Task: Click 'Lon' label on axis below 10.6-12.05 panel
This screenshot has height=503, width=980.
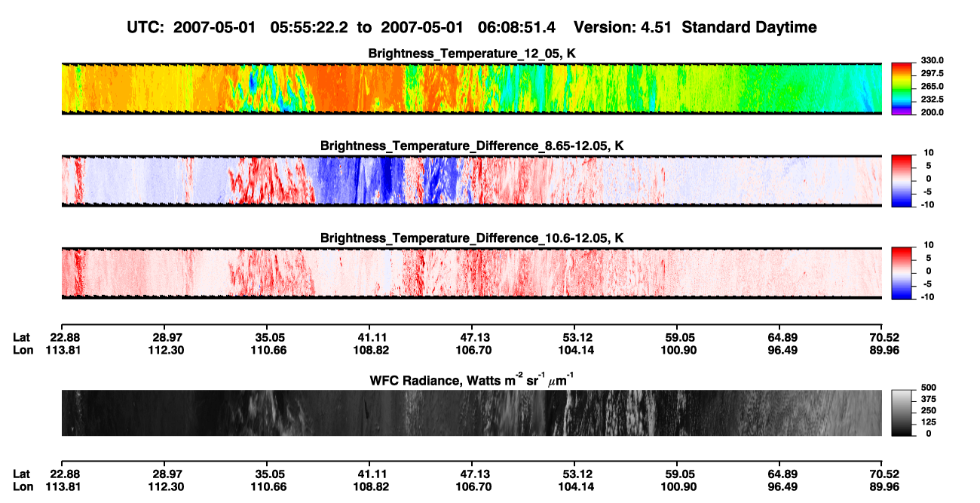Action: 23,350
